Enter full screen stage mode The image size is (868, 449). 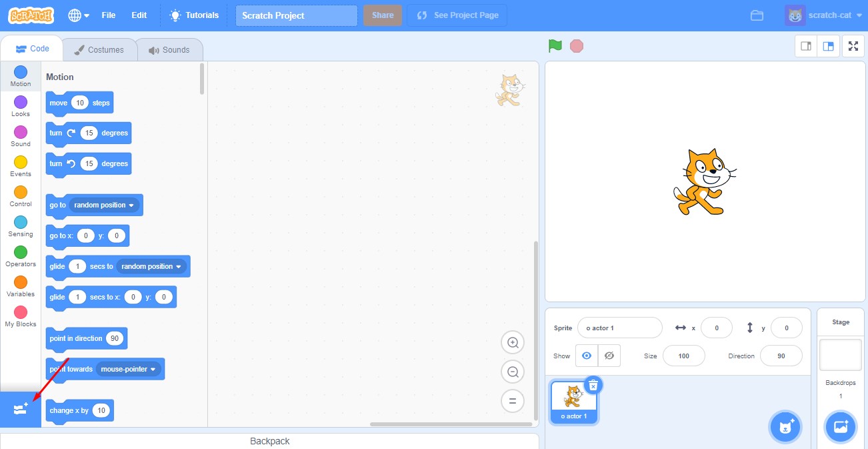tap(853, 46)
